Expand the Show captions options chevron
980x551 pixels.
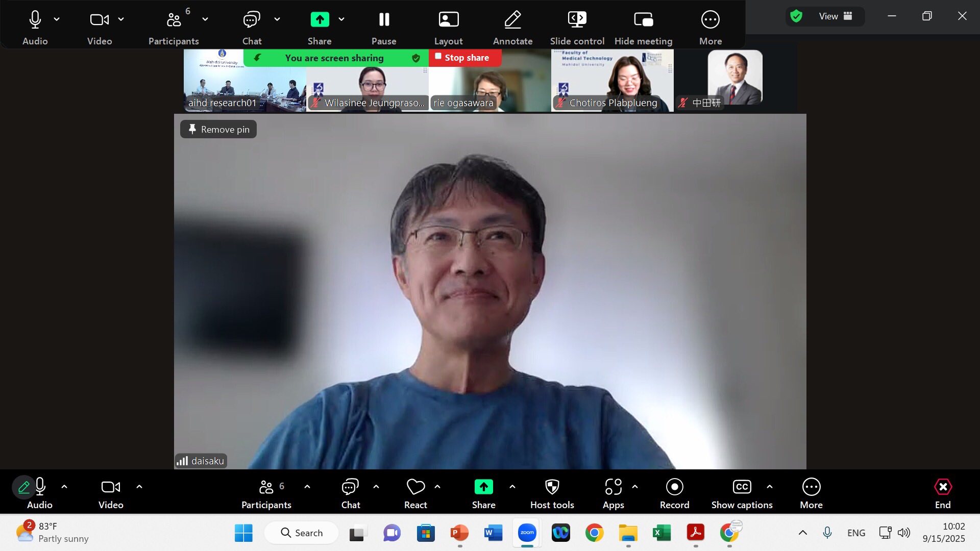pos(769,487)
